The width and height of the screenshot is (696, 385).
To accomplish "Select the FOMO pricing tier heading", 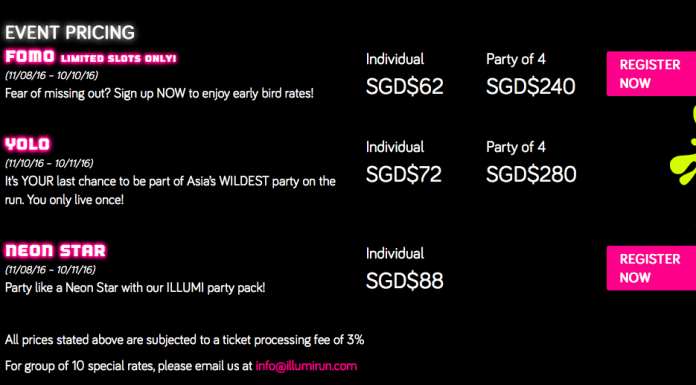I will click(30, 57).
